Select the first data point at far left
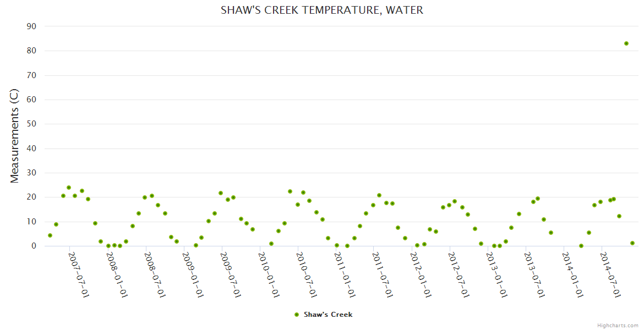This screenshot has height=330, width=644. tap(50, 235)
